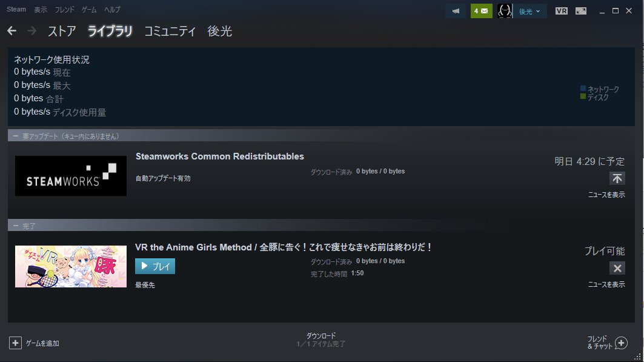This screenshot has height=362, width=644.
Task: Open the 後光 profile tab
Action: tap(220, 32)
